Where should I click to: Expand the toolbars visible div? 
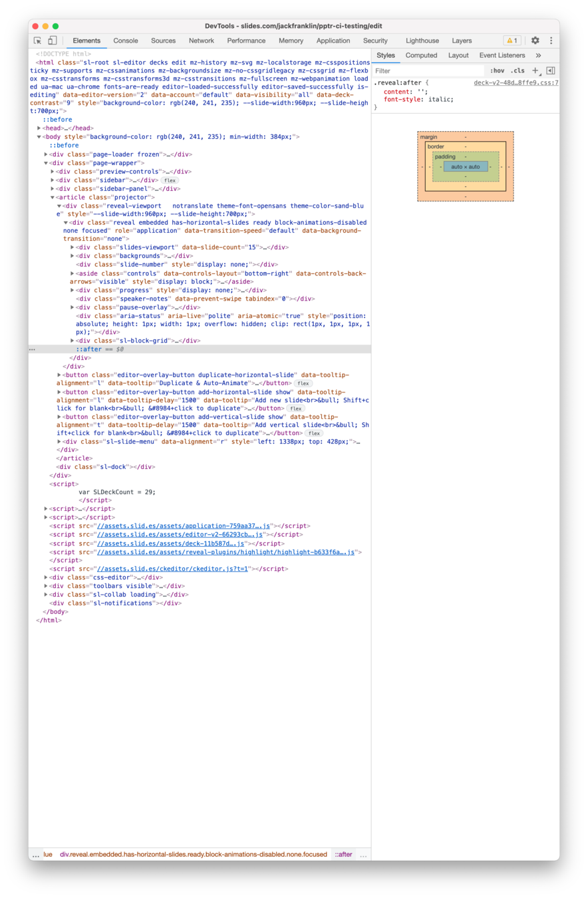[46, 586]
